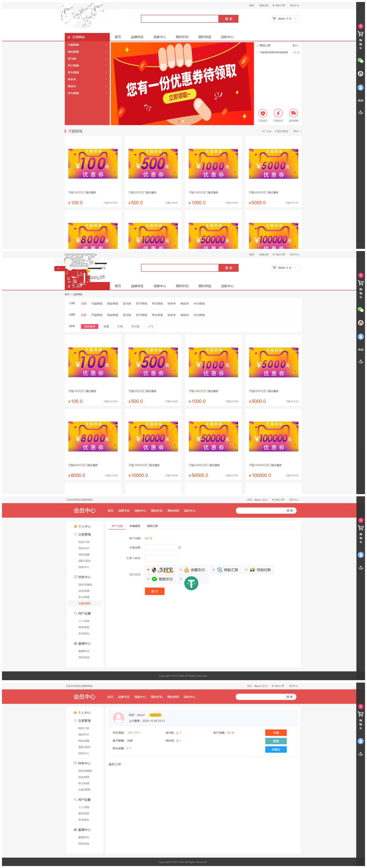Select the unlabeled radio next to Tether logo
This screenshot has width=367, height=868.
tap(181, 578)
